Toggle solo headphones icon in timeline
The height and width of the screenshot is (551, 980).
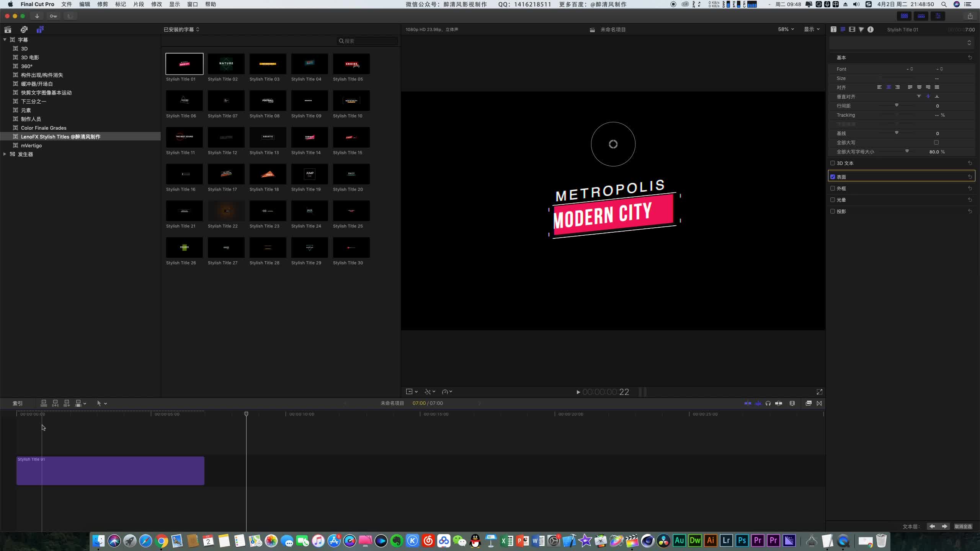pos(768,403)
